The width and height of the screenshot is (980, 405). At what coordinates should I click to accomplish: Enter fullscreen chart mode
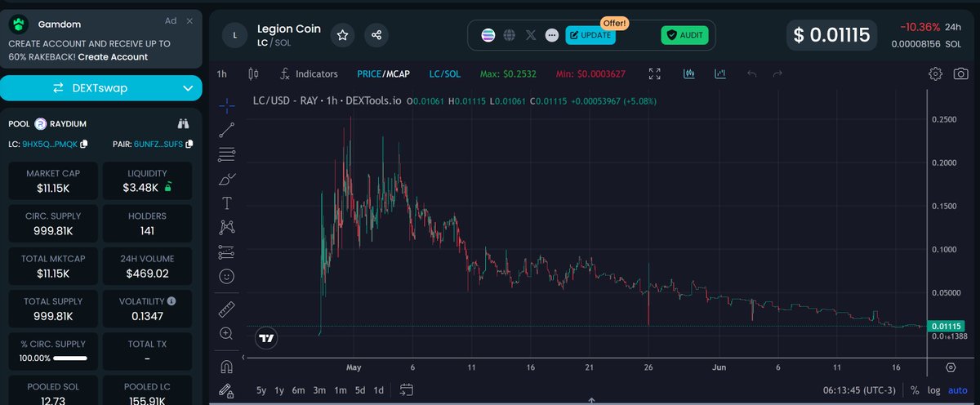pos(654,73)
